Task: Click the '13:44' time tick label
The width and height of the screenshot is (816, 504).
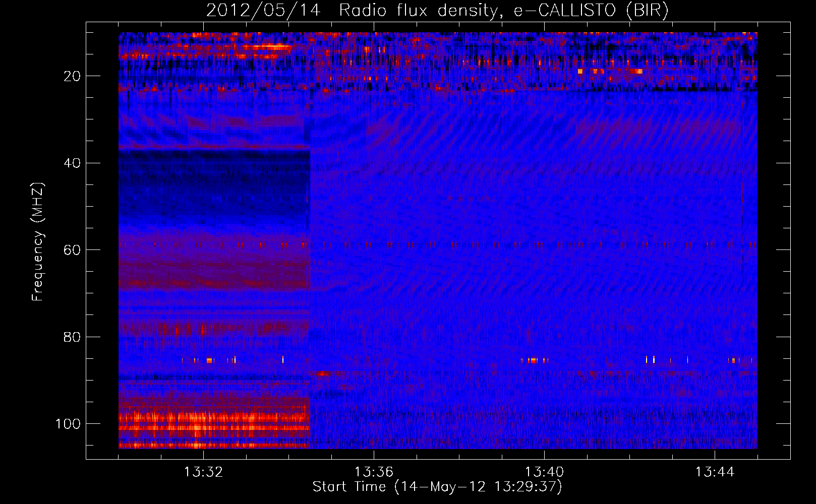Action: point(715,472)
